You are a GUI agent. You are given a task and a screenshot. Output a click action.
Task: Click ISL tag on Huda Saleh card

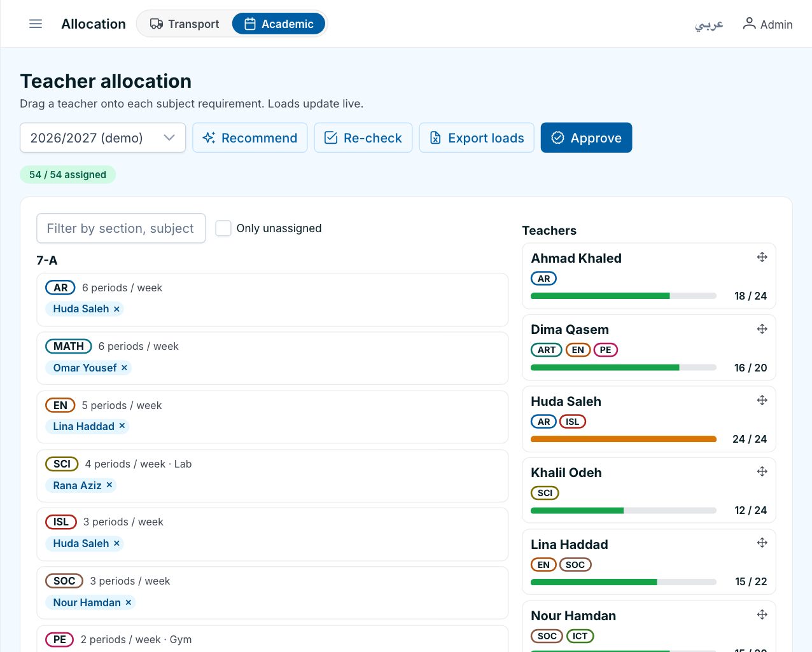[573, 422]
